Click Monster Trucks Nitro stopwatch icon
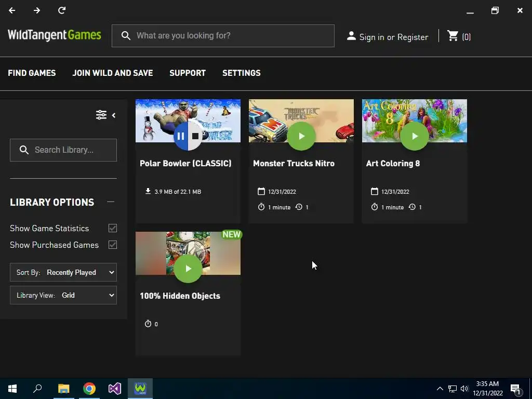 (261, 207)
